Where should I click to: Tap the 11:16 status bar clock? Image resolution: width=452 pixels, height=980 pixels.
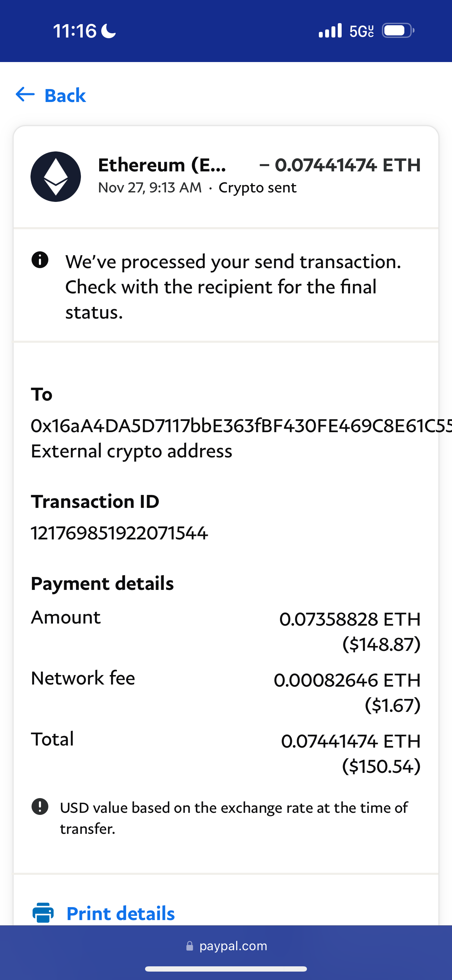click(x=75, y=31)
